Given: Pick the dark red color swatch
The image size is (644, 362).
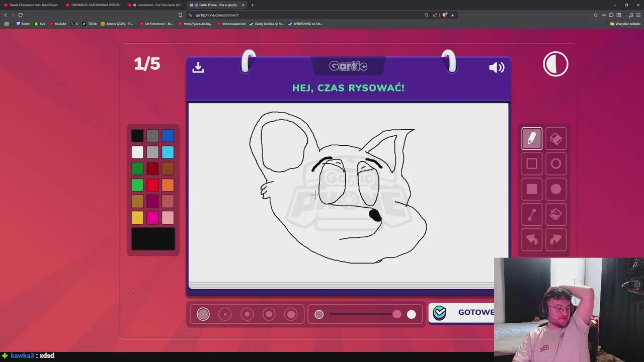Looking at the screenshot, I should (152, 168).
